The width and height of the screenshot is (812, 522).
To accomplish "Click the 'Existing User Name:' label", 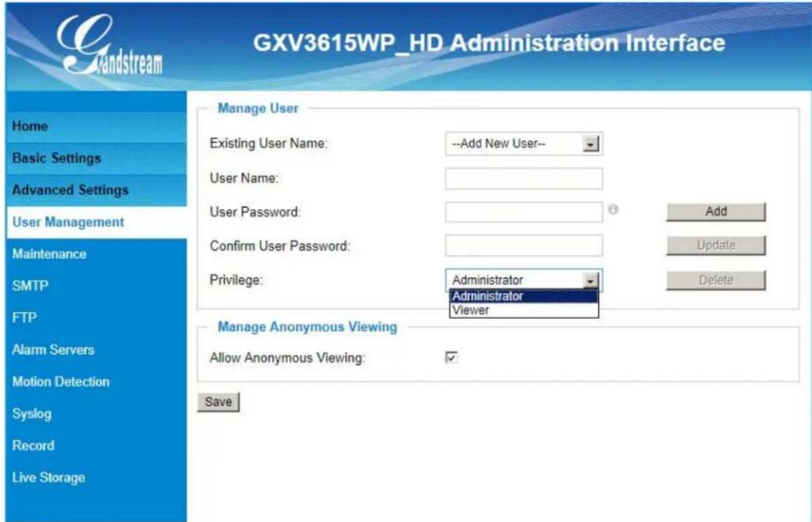I will 268,144.
